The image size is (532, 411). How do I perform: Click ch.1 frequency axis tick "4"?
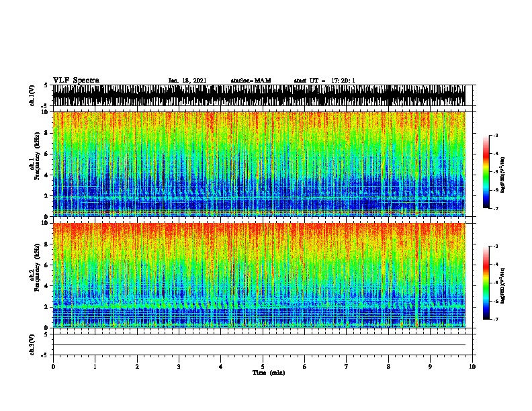click(47, 175)
